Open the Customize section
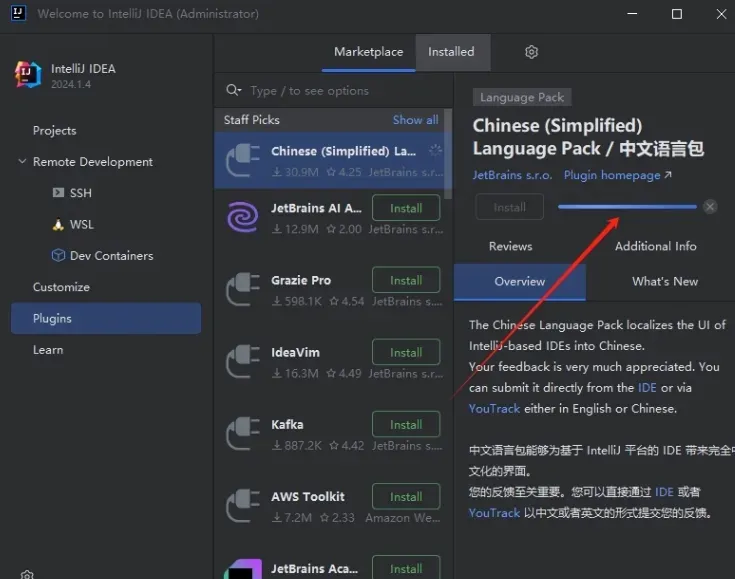Viewport: 735px width, 579px height. [61, 287]
